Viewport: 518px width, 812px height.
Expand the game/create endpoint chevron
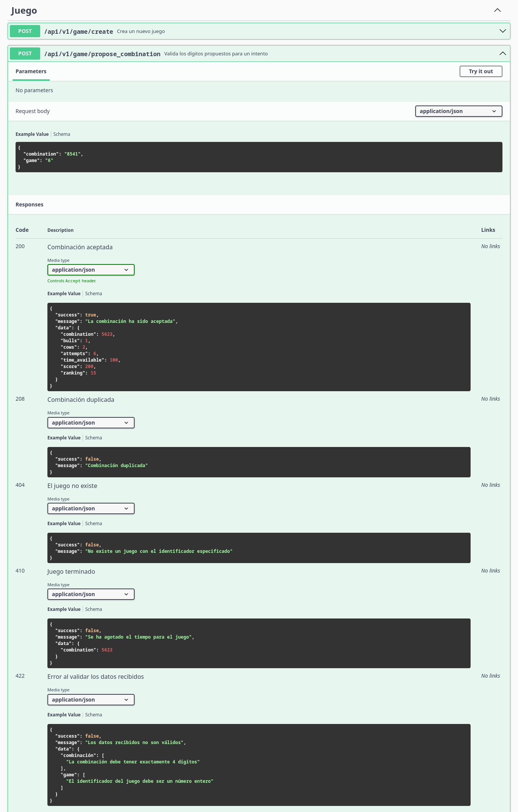502,31
